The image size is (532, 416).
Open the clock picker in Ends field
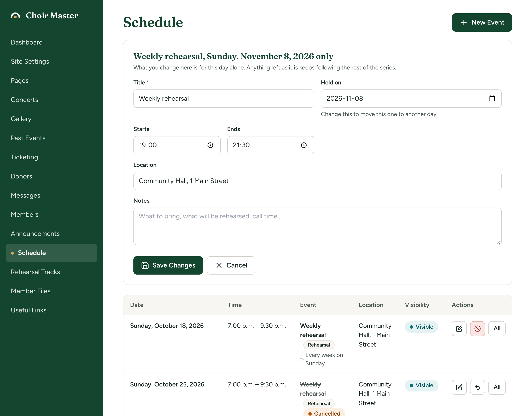coord(304,145)
